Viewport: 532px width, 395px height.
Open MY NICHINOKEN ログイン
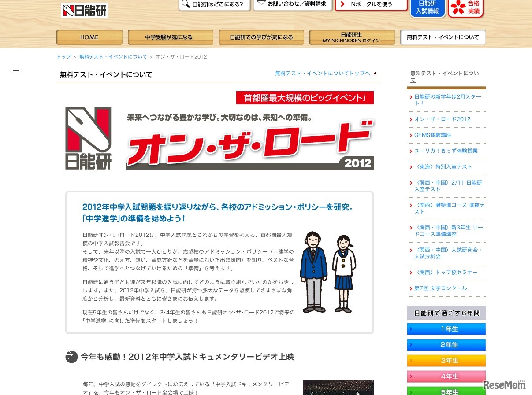(x=352, y=37)
